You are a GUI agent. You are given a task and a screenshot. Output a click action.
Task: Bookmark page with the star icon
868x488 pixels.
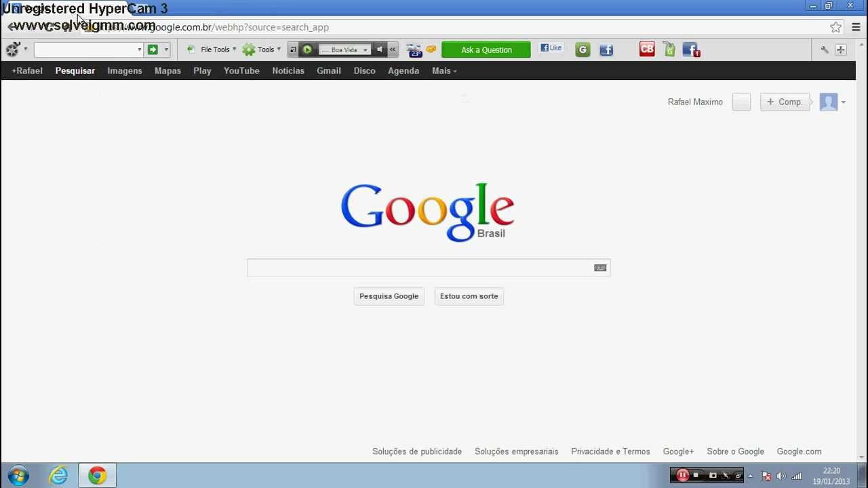(x=836, y=27)
